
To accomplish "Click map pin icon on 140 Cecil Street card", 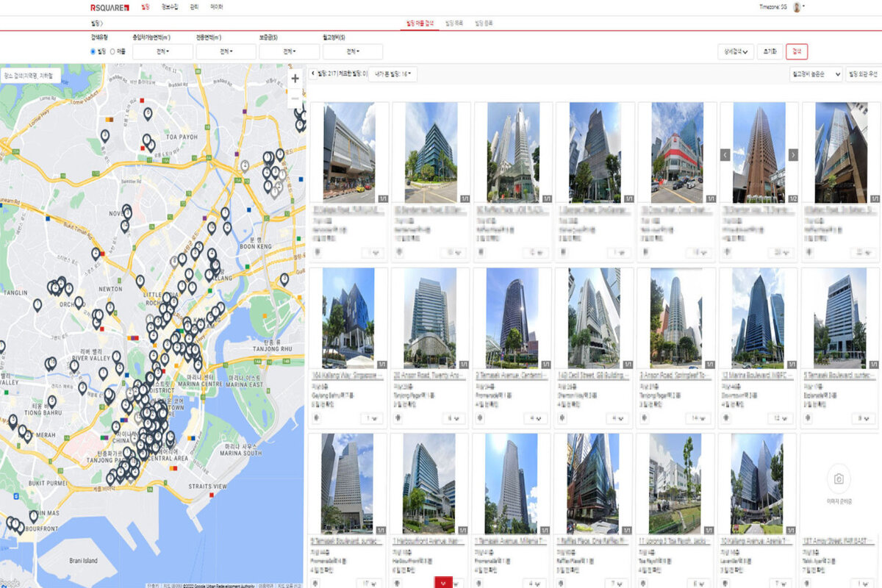I will coord(563,418).
